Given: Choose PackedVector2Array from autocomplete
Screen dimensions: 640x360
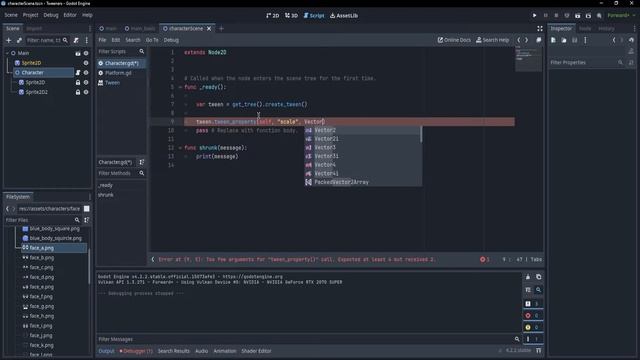Looking at the screenshot, I should tap(363, 182).
